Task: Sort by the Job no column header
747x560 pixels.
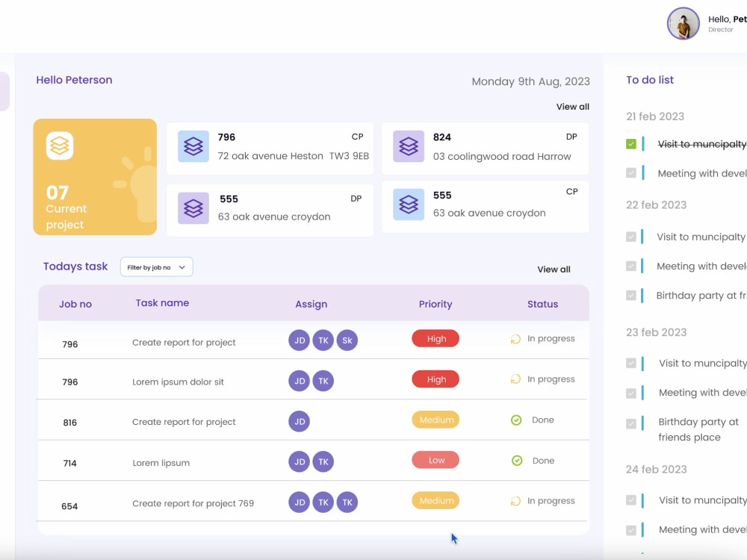Action: click(75, 305)
